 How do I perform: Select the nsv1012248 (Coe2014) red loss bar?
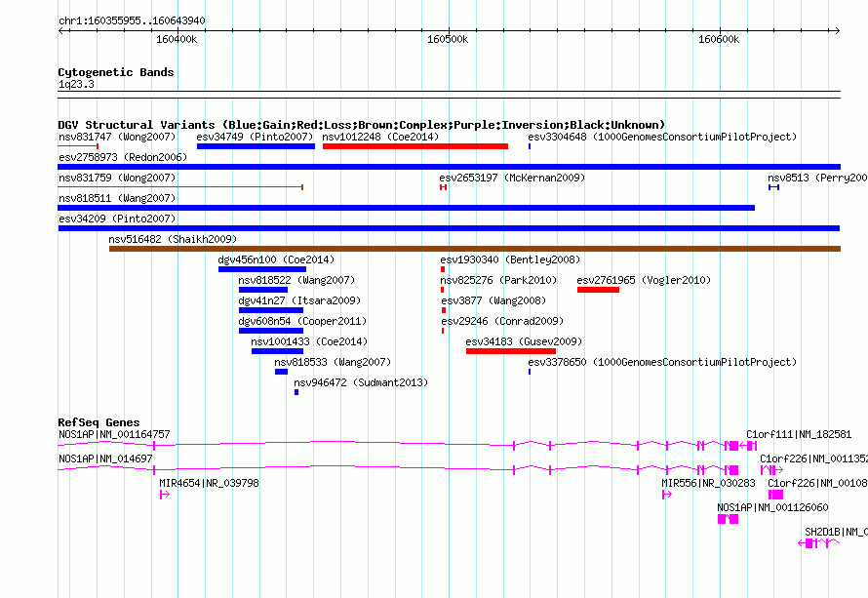(415, 146)
